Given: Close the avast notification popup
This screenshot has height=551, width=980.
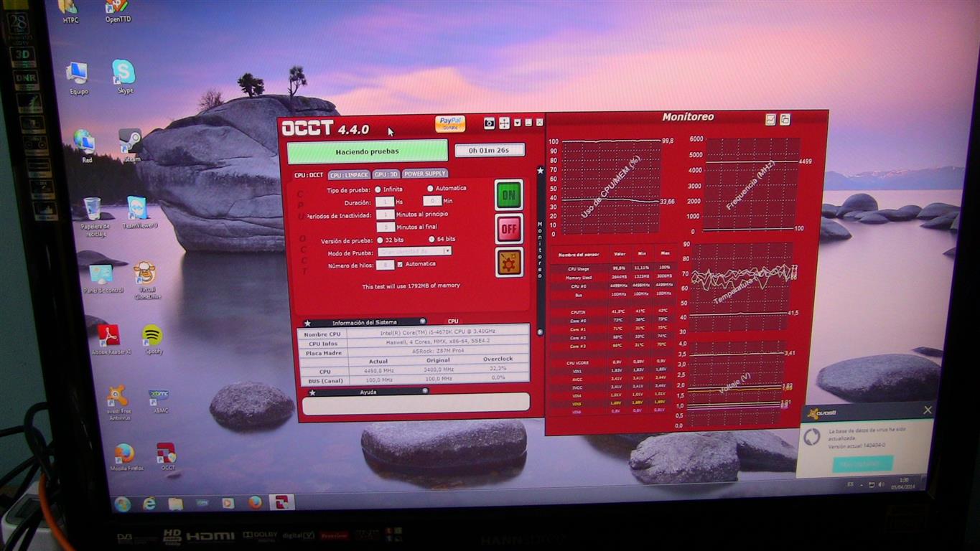Looking at the screenshot, I should pos(928,410).
